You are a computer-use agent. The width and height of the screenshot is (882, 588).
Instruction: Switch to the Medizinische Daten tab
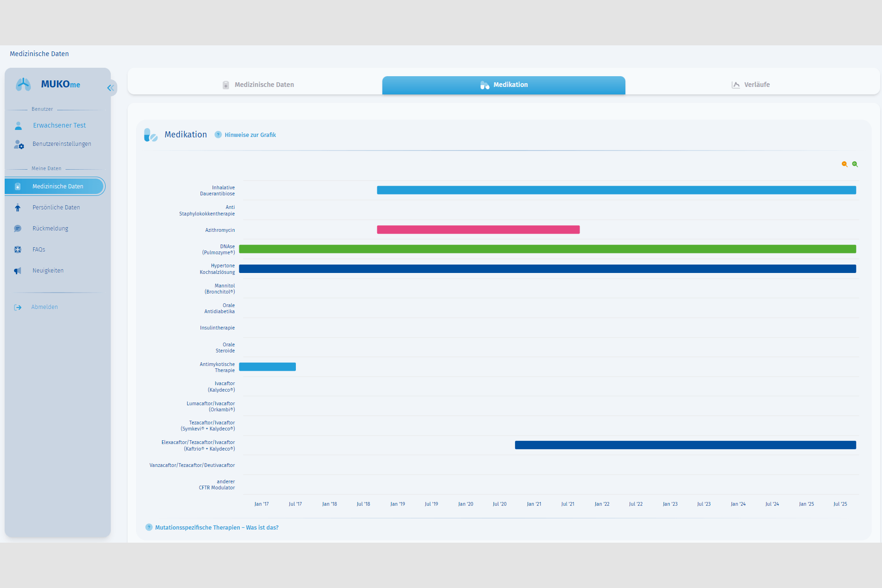point(258,85)
